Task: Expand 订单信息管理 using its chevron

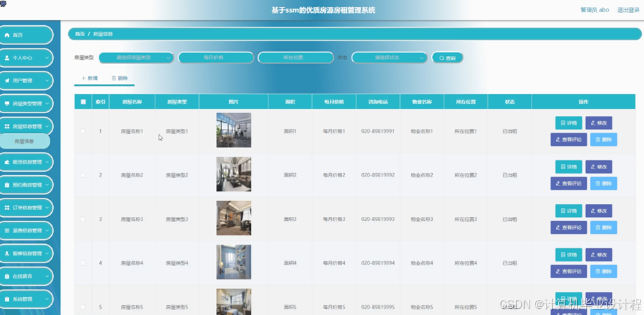Action: point(47,208)
